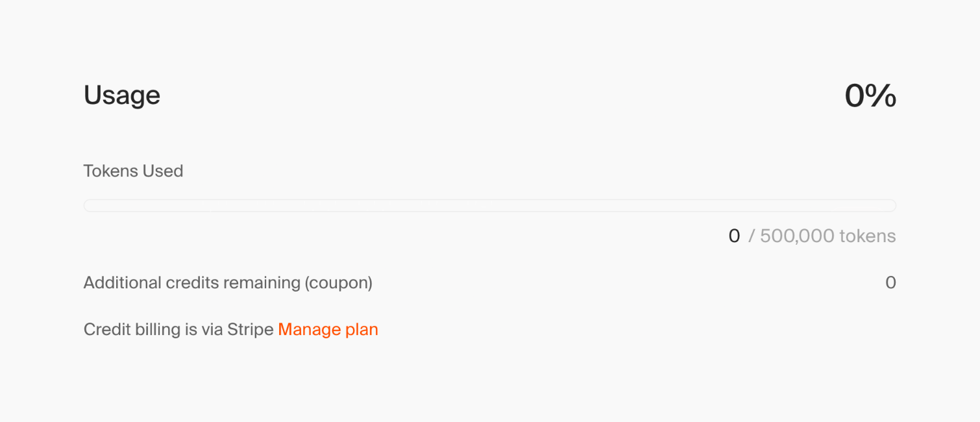Click the word Tokens in Tokens Used label
This screenshot has width=980, height=422.
110,171
